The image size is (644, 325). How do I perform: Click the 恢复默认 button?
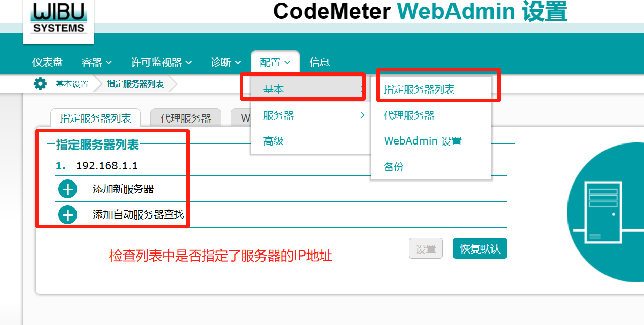tap(480, 248)
